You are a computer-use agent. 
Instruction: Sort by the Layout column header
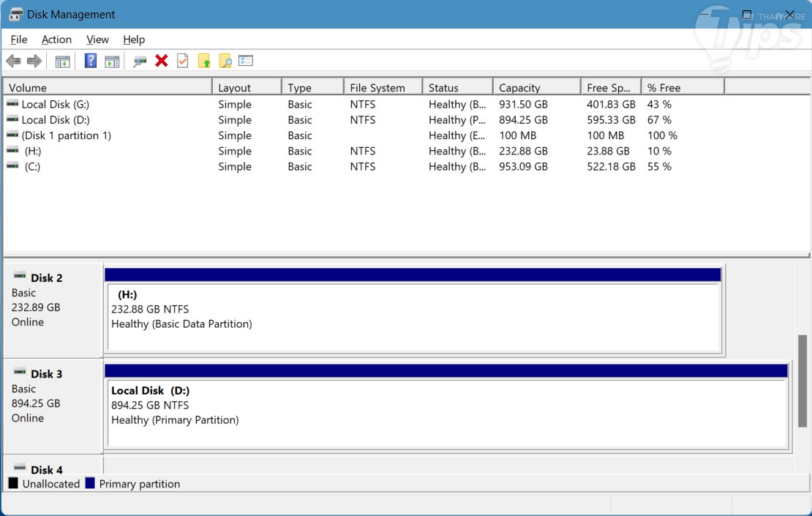(247, 87)
